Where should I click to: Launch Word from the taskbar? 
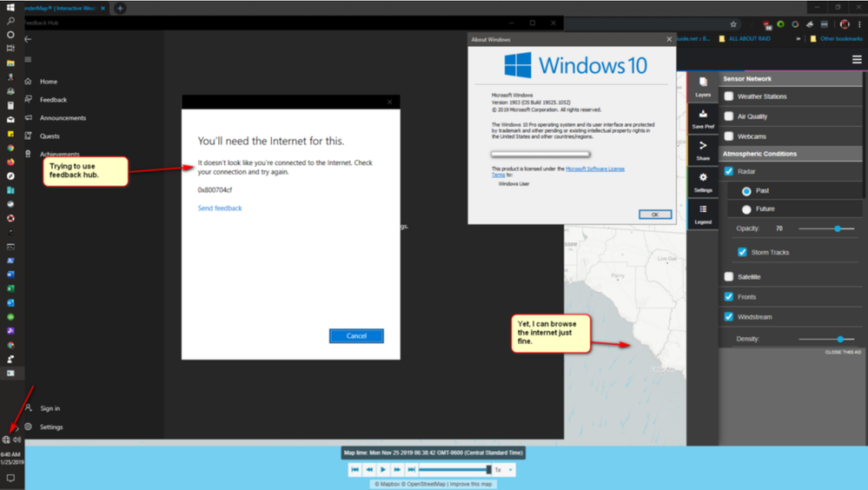pyautogui.click(x=10, y=275)
